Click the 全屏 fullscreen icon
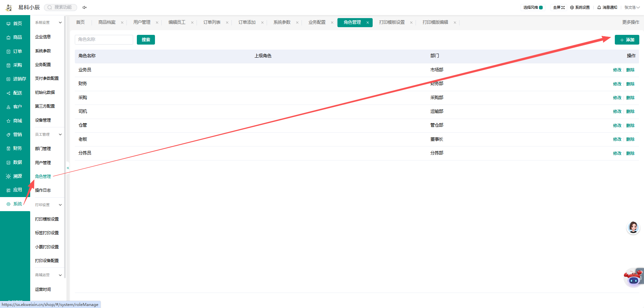 [x=563, y=7]
